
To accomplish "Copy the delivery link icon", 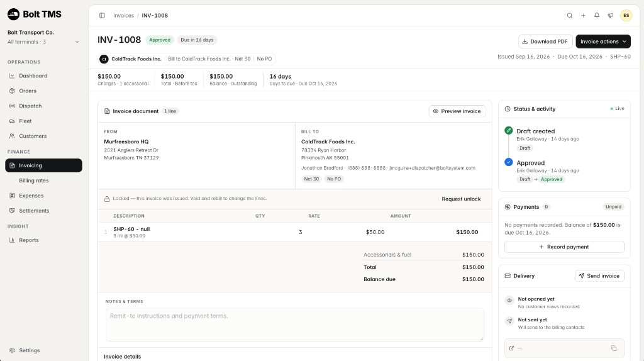I will pyautogui.click(x=614, y=348).
